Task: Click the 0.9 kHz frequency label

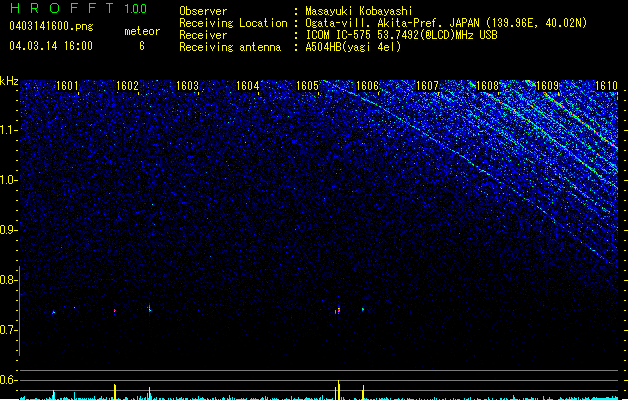Action: click(x=9, y=230)
